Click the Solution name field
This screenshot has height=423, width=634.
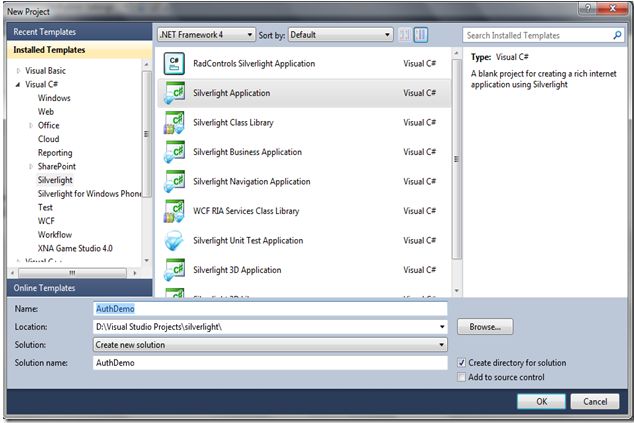click(x=270, y=363)
